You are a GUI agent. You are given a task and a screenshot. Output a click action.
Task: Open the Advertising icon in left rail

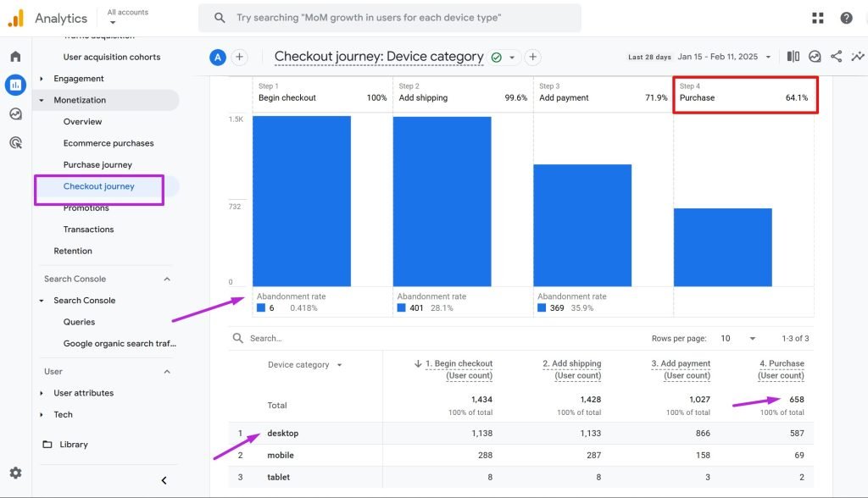click(x=15, y=142)
